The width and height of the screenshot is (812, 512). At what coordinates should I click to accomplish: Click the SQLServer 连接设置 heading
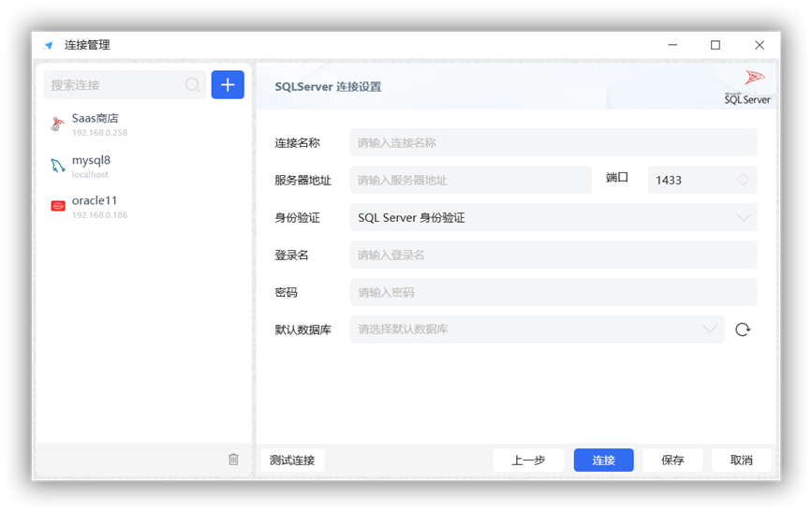[x=328, y=86]
